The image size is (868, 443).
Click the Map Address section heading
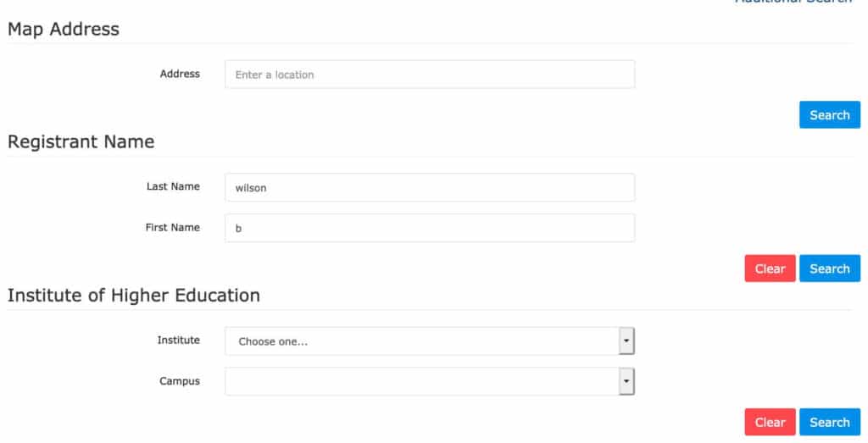click(64, 30)
